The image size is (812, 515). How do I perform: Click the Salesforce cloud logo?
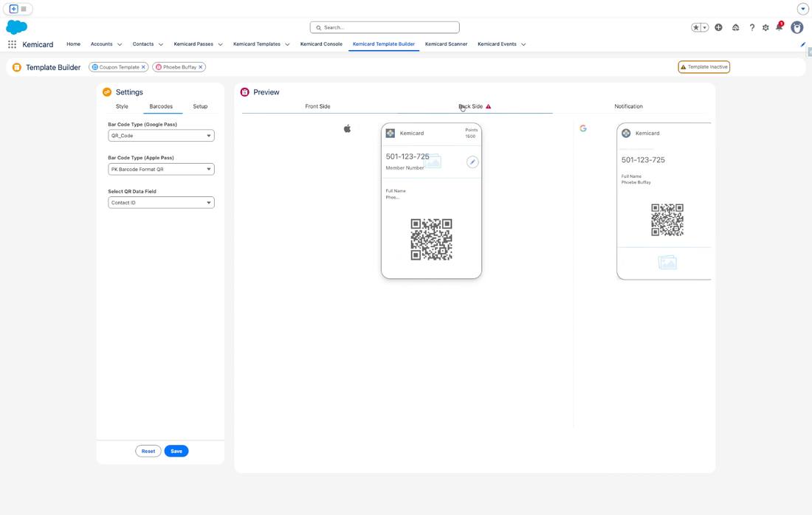point(16,27)
